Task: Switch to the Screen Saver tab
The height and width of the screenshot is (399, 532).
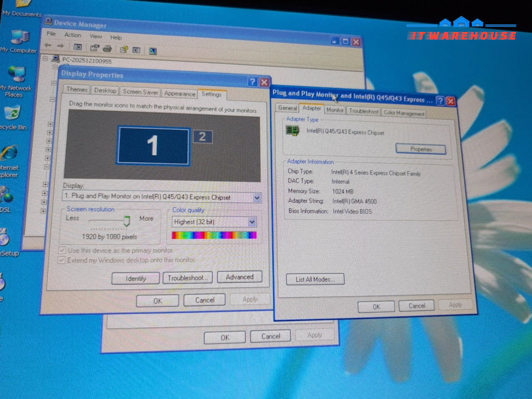Action: [140, 92]
